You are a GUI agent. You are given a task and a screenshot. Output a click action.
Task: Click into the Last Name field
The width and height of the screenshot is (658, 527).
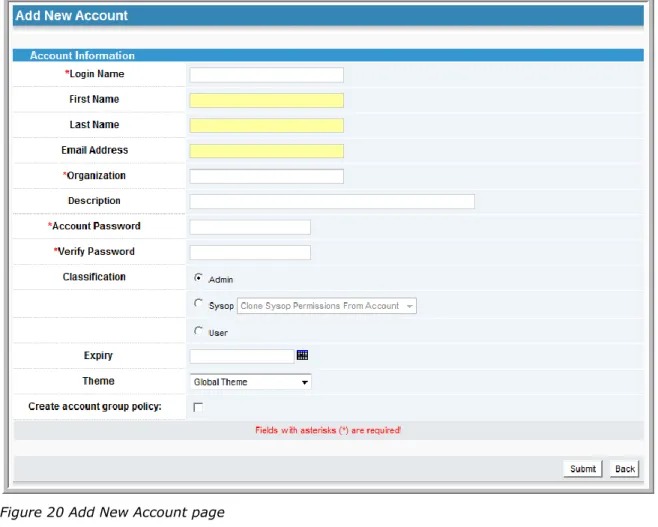tap(266, 125)
